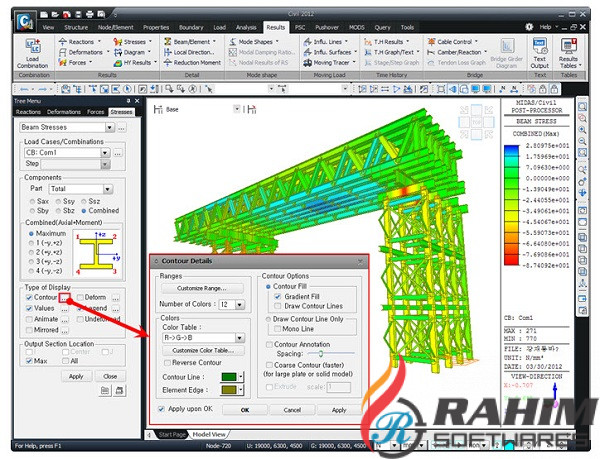Click the Text Output icon
This screenshot has height=459, width=600.
(x=540, y=54)
